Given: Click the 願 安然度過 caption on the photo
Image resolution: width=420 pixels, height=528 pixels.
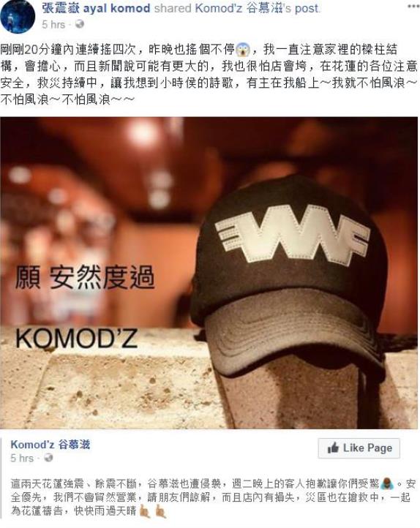Looking at the screenshot, I should pyautogui.click(x=85, y=277).
